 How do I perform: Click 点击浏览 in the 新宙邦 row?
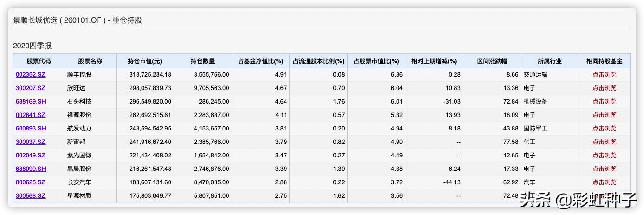pos(604,142)
